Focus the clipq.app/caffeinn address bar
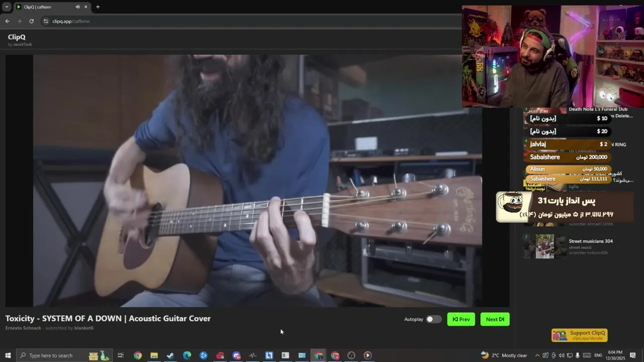The image size is (644, 362). point(252,21)
